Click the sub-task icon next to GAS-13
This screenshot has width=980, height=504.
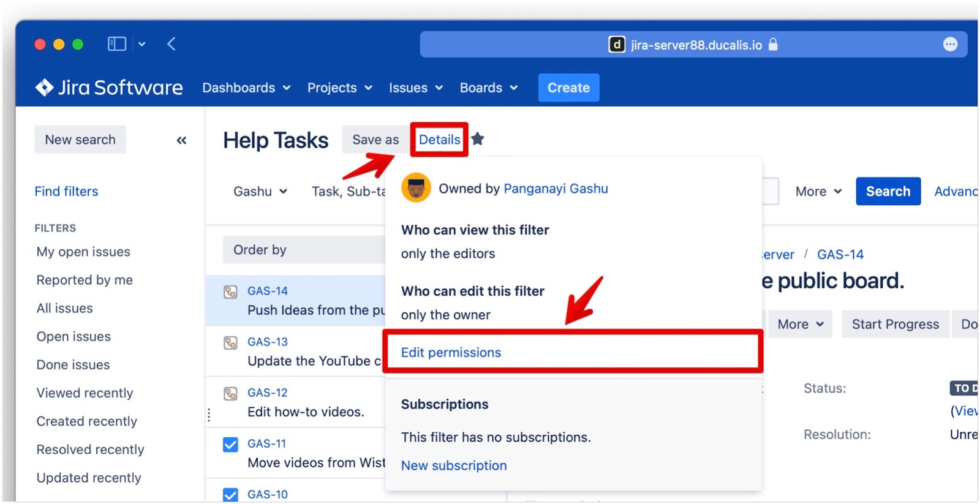pyautogui.click(x=230, y=342)
